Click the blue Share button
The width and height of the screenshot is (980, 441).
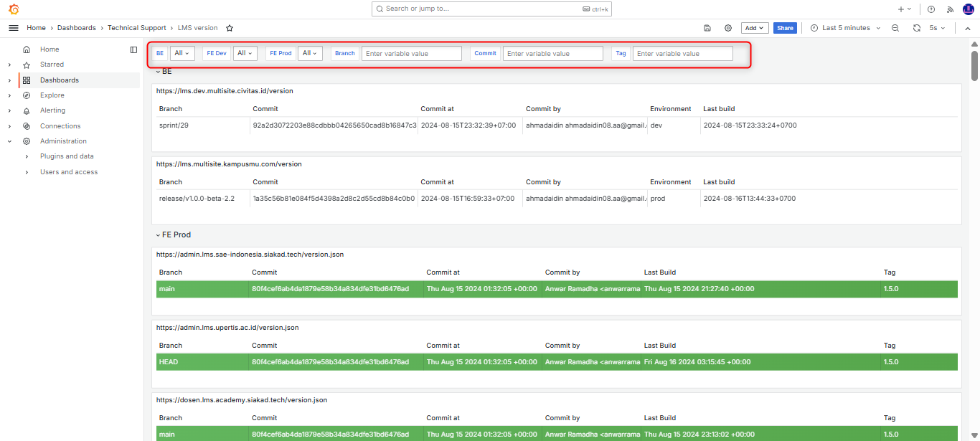pyautogui.click(x=785, y=28)
